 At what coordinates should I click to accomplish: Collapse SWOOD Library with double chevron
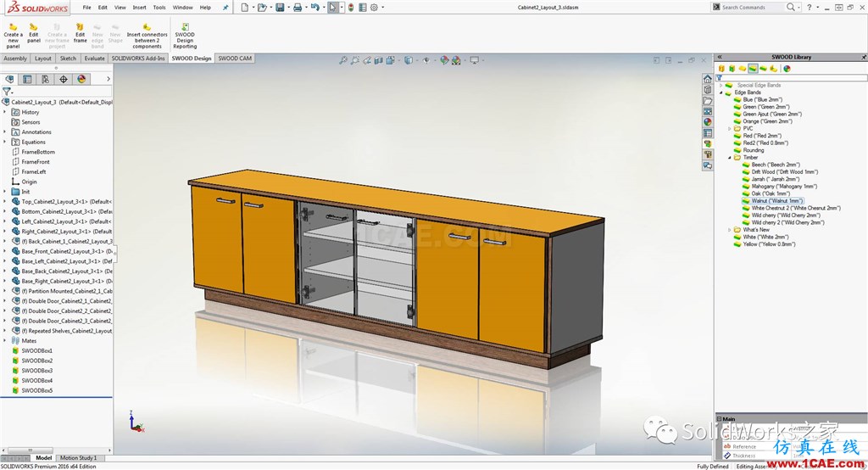pyautogui.click(x=720, y=57)
